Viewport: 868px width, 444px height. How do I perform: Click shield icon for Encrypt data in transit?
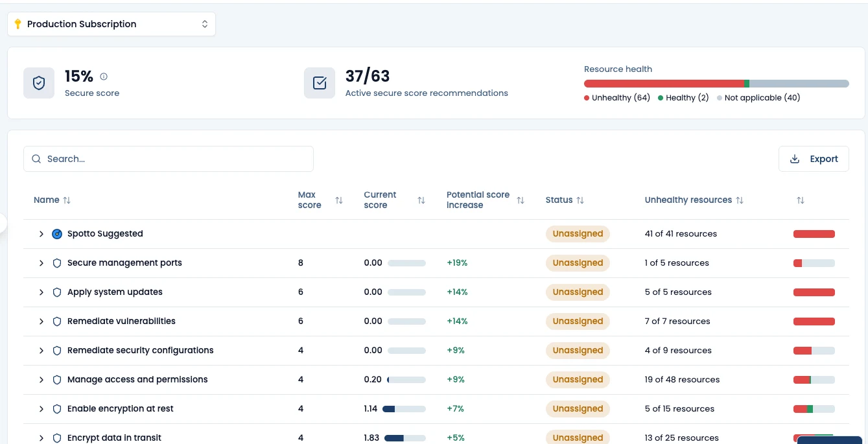(57, 438)
